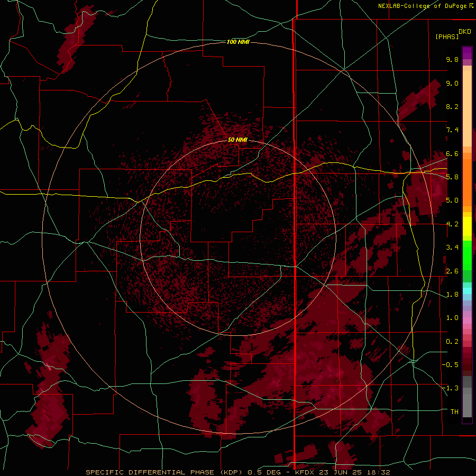Image resolution: width=476 pixels, height=476 pixels.
Task: Click the KFDX radar site identifier text
Action: 305,472
